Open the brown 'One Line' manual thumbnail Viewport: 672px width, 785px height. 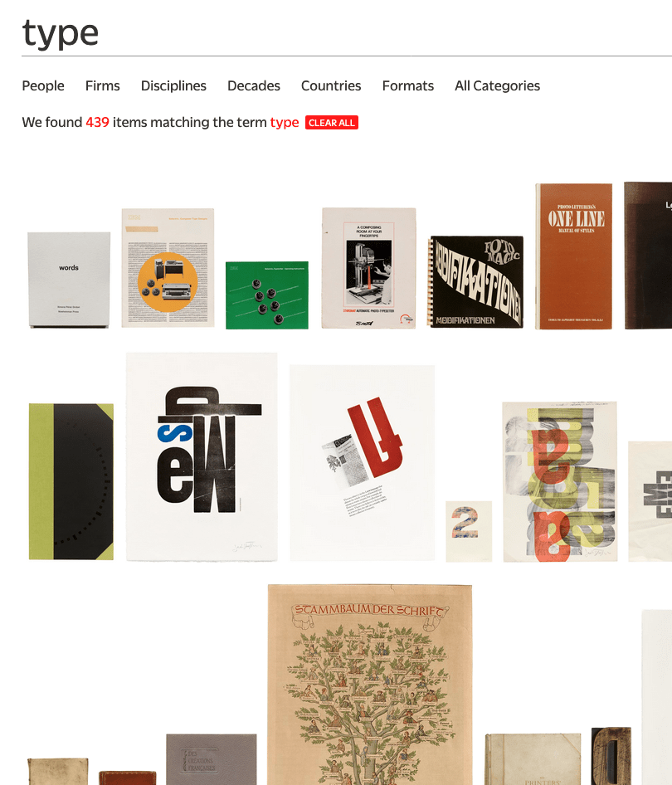point(574,256)
